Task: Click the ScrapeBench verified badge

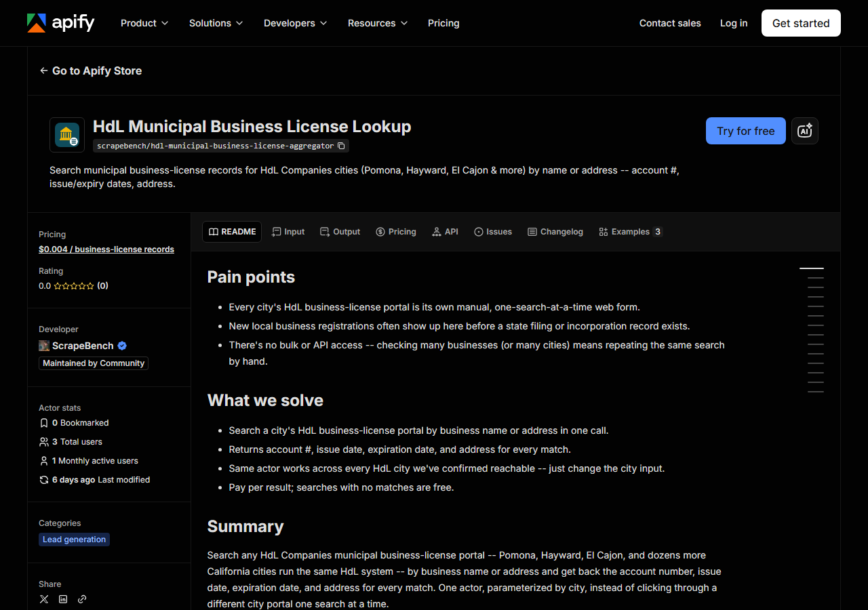Action: pos(122,346)
